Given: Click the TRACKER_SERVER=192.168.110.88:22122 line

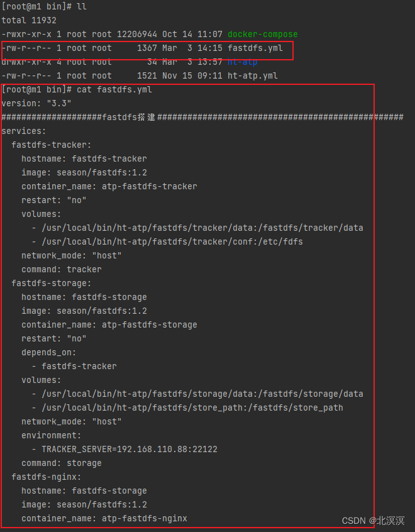Looking at the screenshot, I should pyautogui.click(x=124, y=449).
